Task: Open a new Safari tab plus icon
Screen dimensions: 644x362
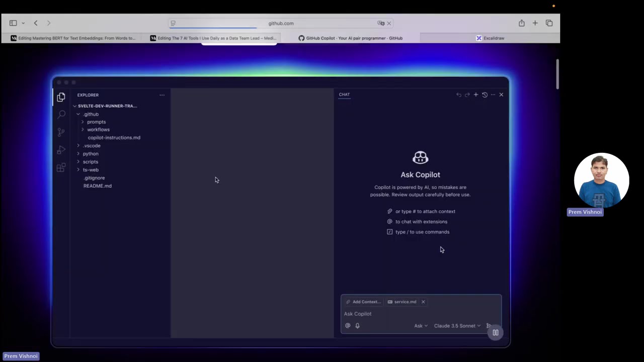Action: click(x=535, y=23)
